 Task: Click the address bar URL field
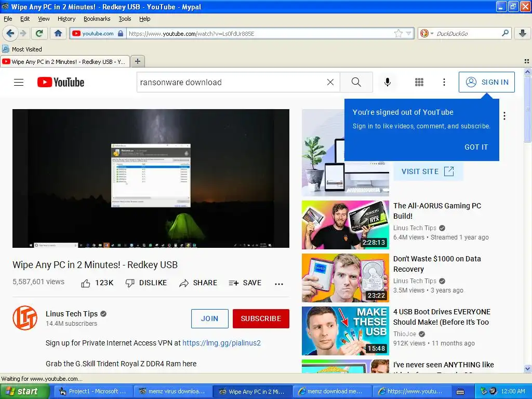260,34
